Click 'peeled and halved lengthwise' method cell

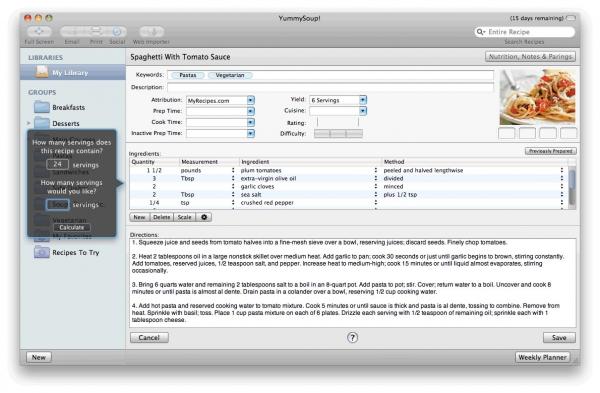click(x=423, y=170)
